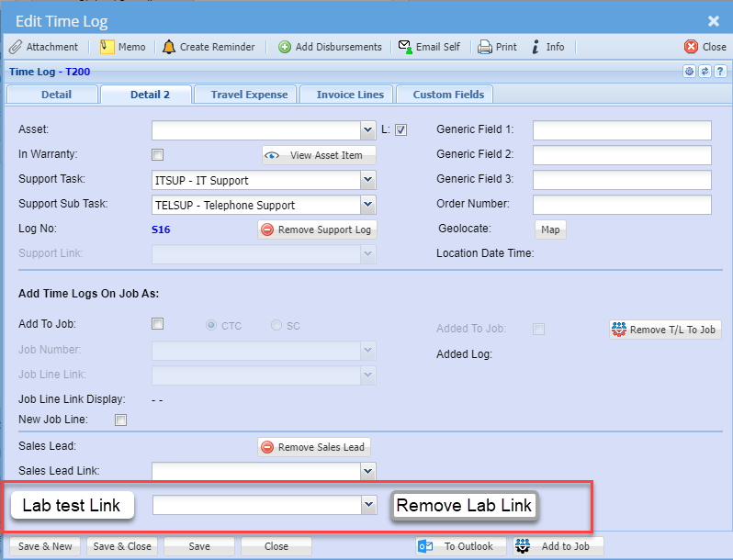This screenshot has height=560, width=733.
Task: Expand the Sales Lead Link dropdown
Action: tap(367, 471)
